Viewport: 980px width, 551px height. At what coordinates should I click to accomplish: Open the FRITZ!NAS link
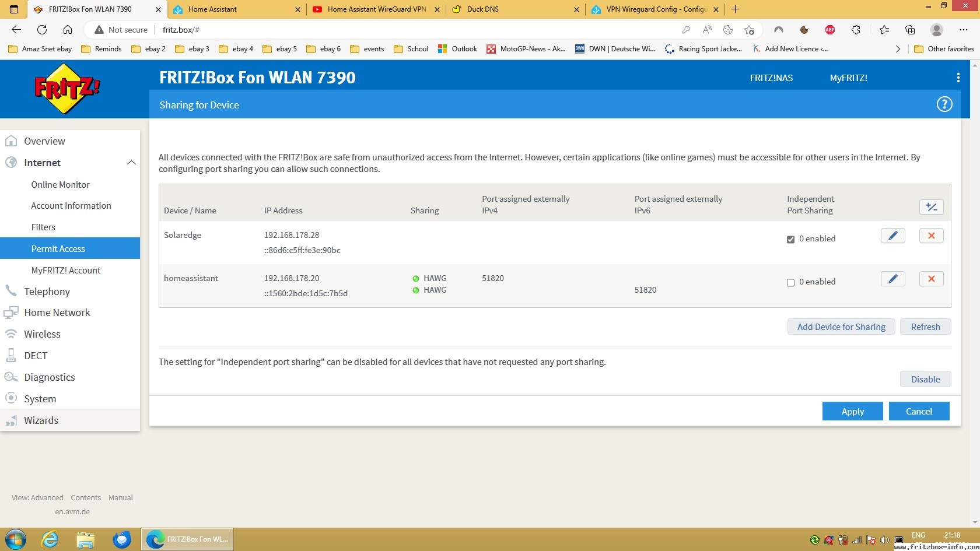(771, 78)
